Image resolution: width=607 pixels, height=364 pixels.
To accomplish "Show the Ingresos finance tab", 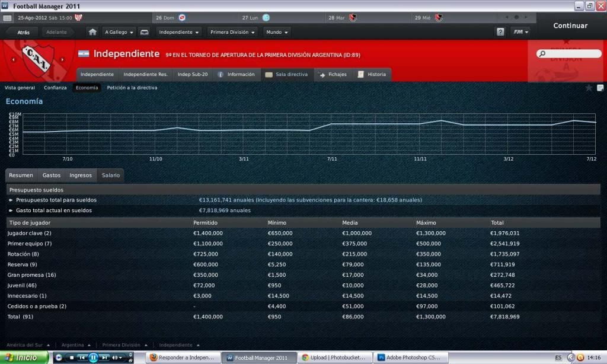I will (81, 175).
